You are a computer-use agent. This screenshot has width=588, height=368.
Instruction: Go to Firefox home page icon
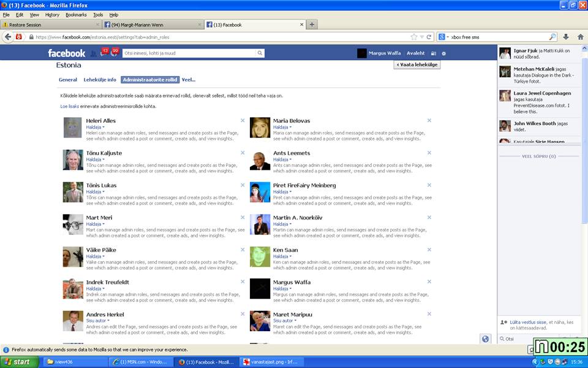point(580,37)
